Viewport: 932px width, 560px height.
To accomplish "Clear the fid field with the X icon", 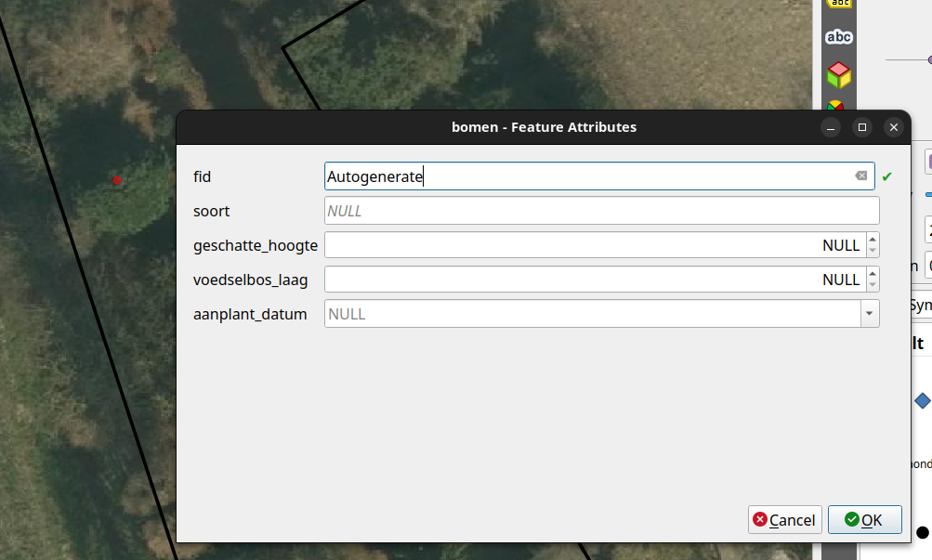I will tap(860, 176).
